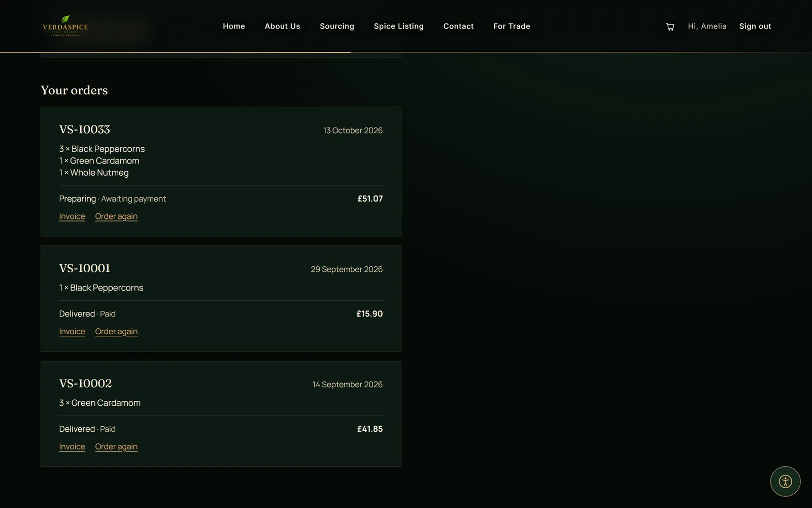Click the VerdaSpice logo
This screenshot has width=812, height=508.
point(65,26)
